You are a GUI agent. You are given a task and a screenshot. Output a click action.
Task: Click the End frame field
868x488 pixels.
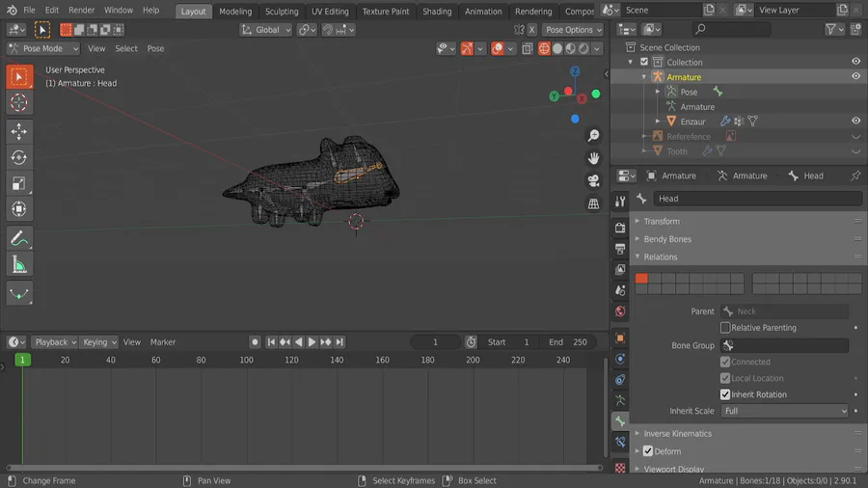pos(567,342)
